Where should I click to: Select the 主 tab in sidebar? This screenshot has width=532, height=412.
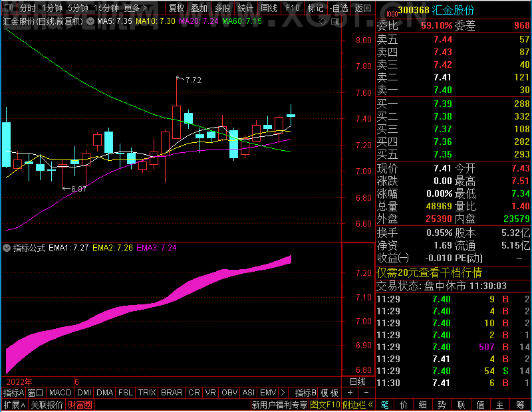pos(499,405)
